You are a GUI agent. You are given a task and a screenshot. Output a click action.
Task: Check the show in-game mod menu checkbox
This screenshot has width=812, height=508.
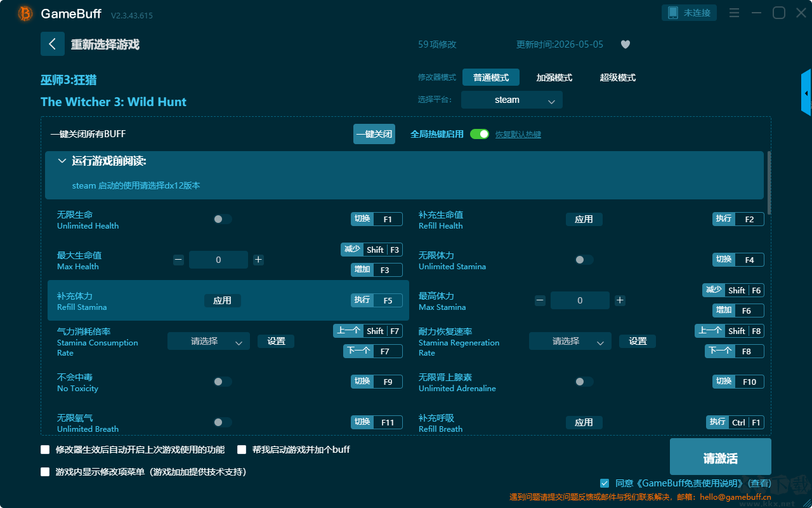pos(45,472)
